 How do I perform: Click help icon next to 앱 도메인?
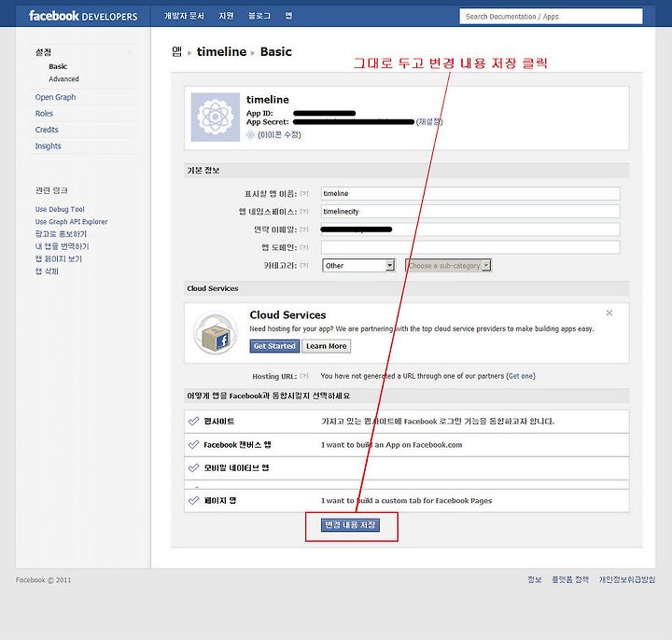click(x=304, y=247)
